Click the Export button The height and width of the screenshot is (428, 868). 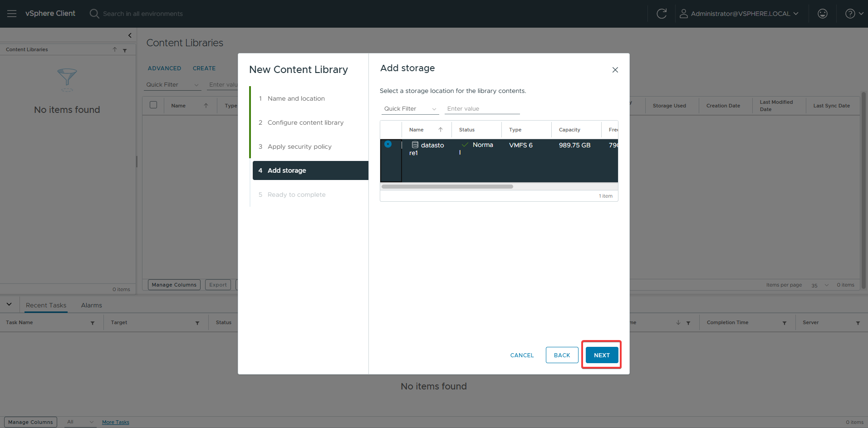tap(218, 285)
